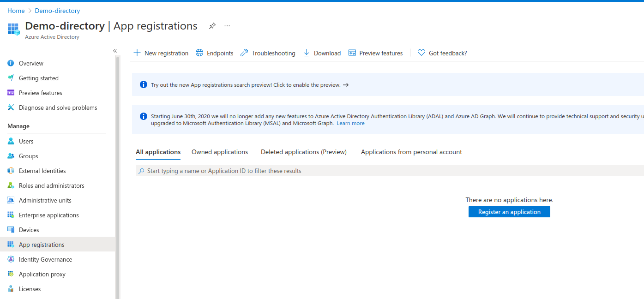The width and height of the screenshot is (644, 299).
Task: Click the plus icon for New registration
Action: click(137, 53)
